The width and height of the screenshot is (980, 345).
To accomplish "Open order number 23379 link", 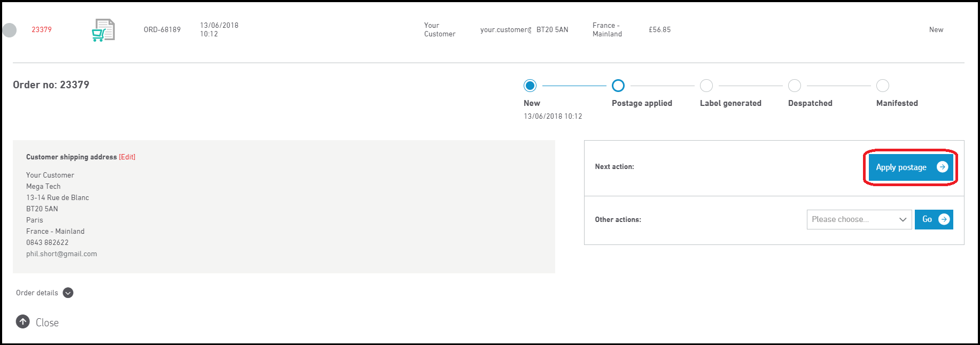I will point(42,29).
